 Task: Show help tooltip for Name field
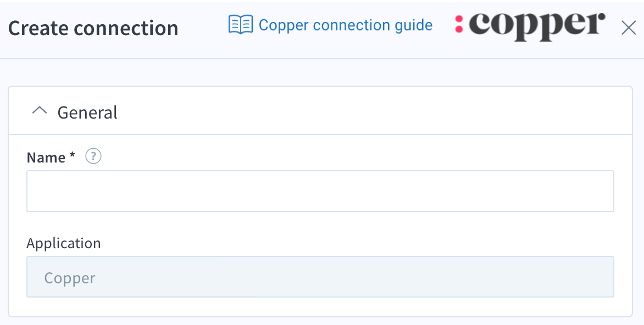pos(93,156)
